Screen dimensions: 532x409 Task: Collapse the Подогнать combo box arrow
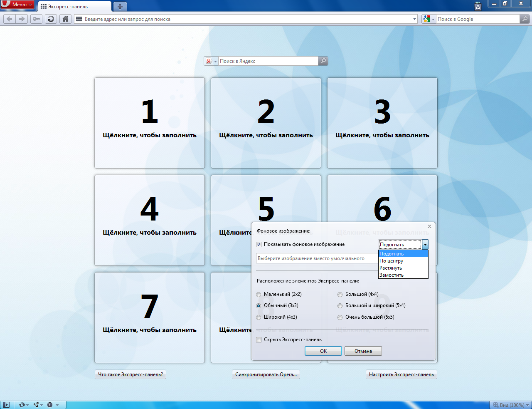[425, 245]
